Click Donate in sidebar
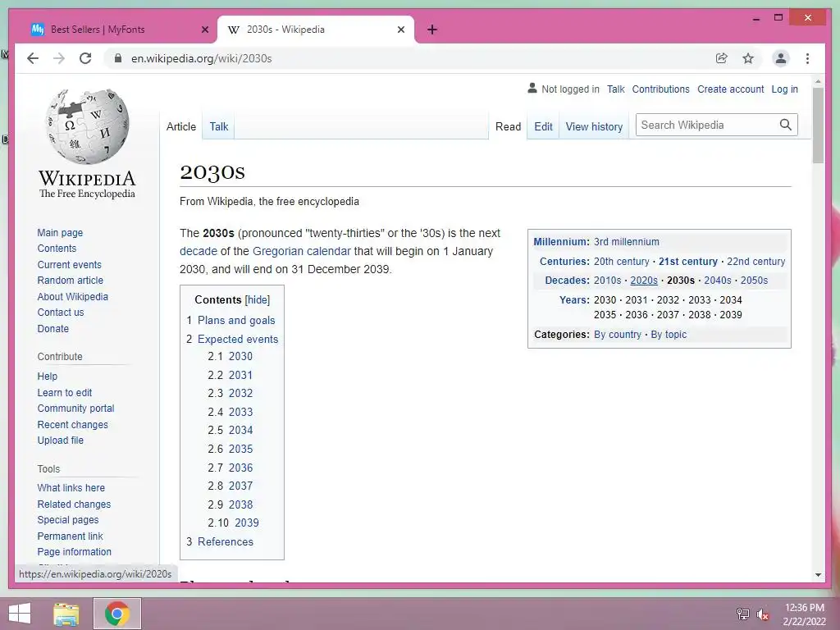Screen dimensions: 840x630 pos(53,328)
